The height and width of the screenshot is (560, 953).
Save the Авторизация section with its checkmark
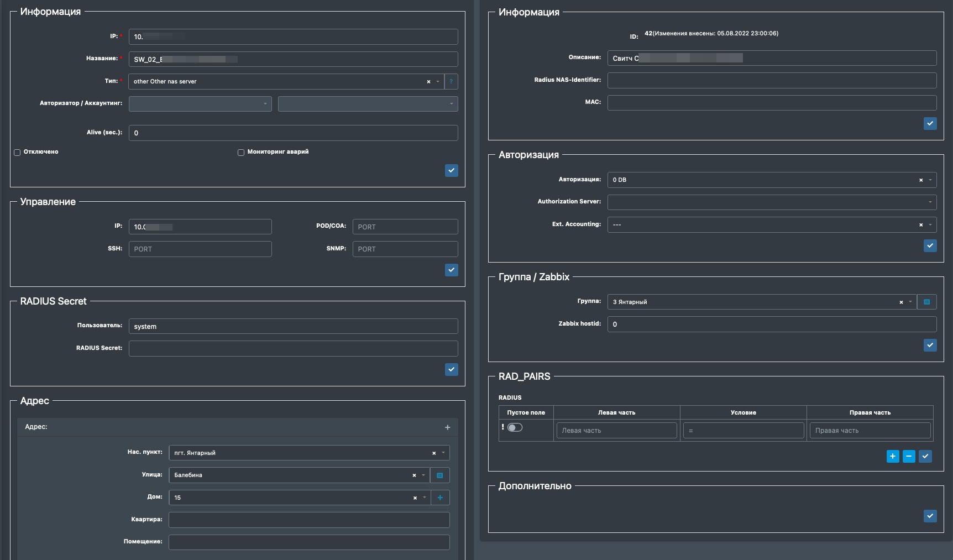(930, 245)
